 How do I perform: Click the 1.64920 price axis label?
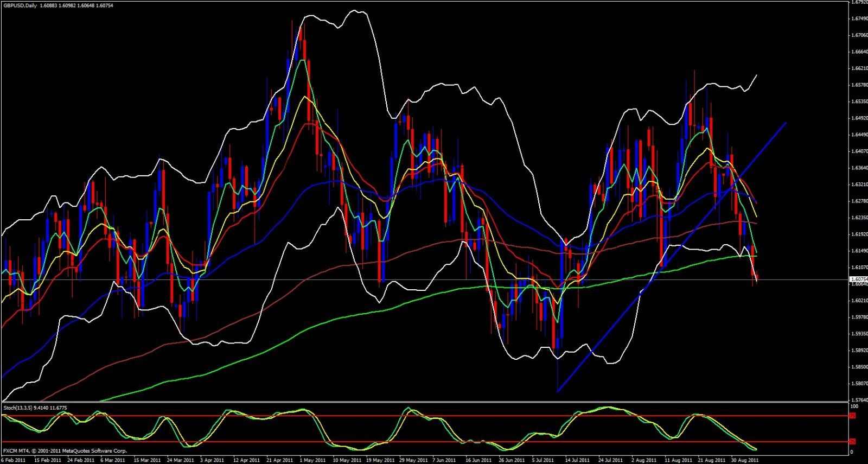[859, 118]
